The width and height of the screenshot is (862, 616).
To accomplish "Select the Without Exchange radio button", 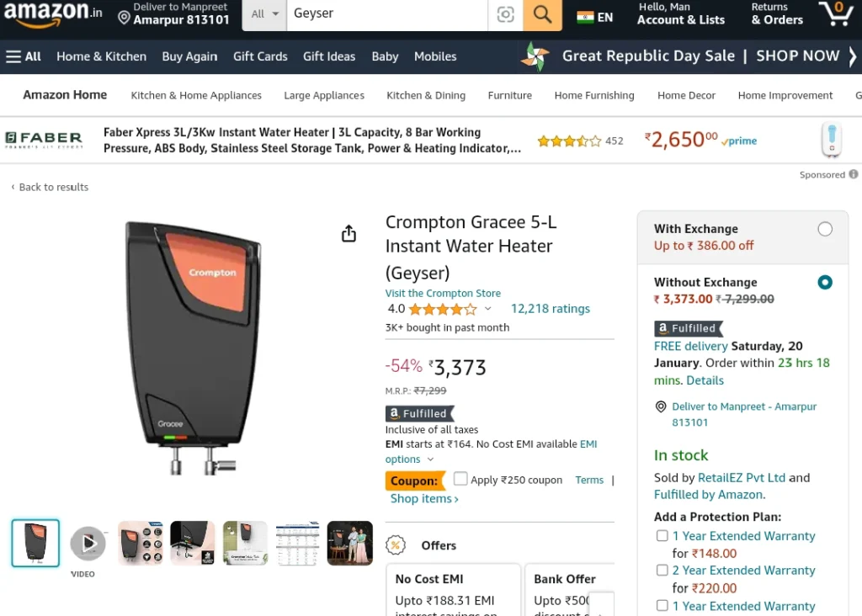I will pyautogui.click(x=825, y=283).
